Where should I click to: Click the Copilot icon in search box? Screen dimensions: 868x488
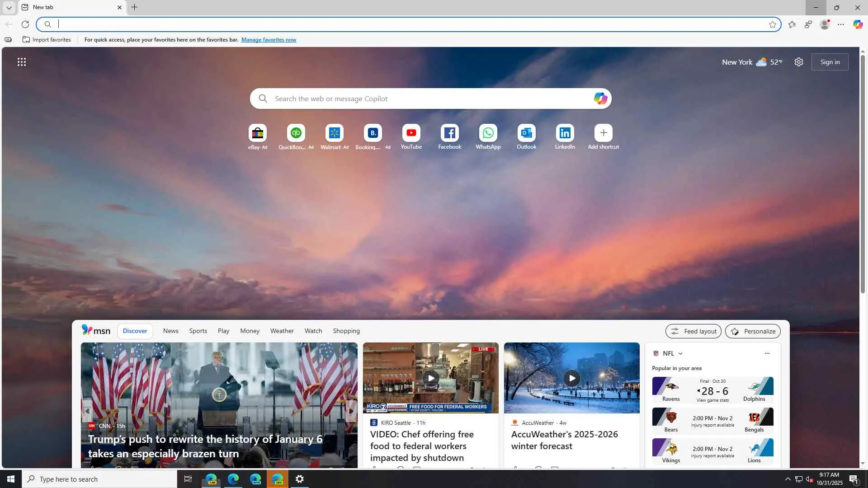[600, 99]
